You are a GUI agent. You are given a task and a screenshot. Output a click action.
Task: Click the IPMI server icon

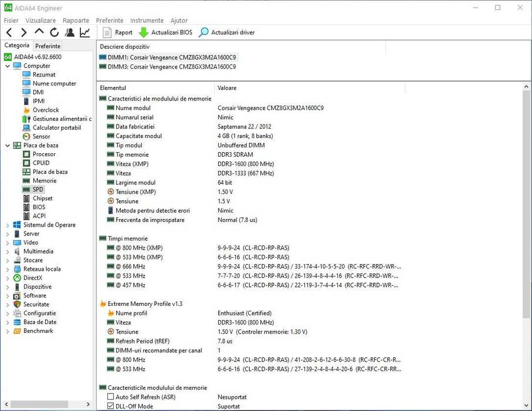coord(26,101)
